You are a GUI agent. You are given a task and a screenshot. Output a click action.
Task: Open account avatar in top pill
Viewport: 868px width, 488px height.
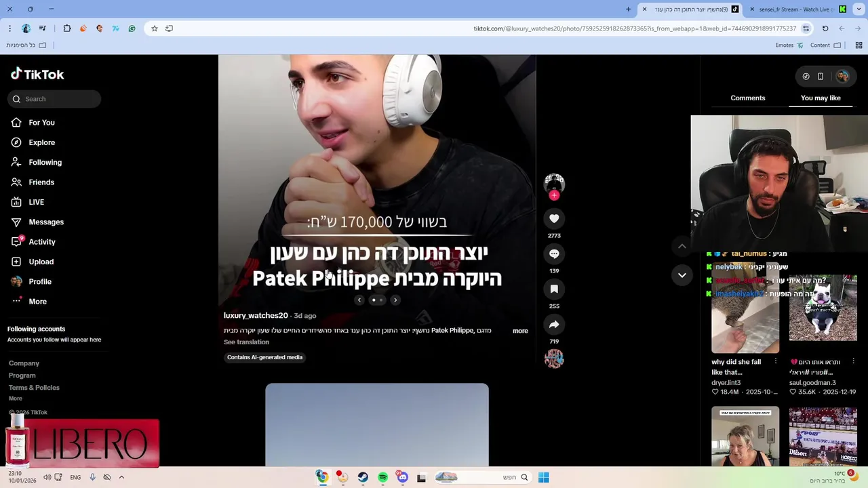pyautogui.click(x=843, y=77)
